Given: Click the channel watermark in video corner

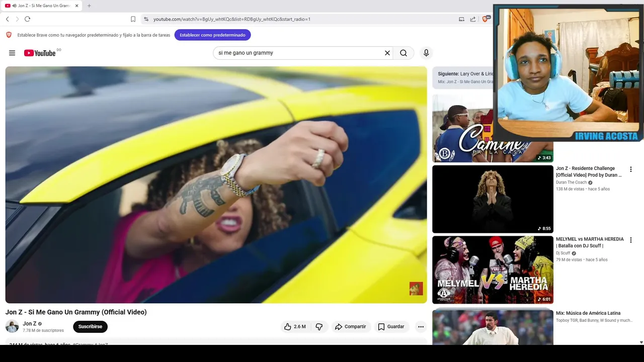Looking at the screenshot, I should 416,289.
